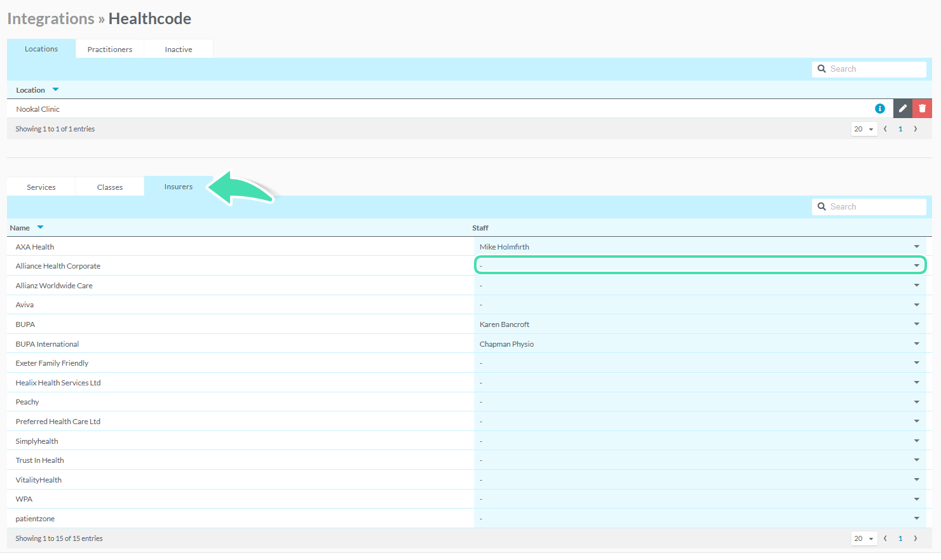
Task: Open staff dropdown for BUPA International
Action: pos(700,343)
